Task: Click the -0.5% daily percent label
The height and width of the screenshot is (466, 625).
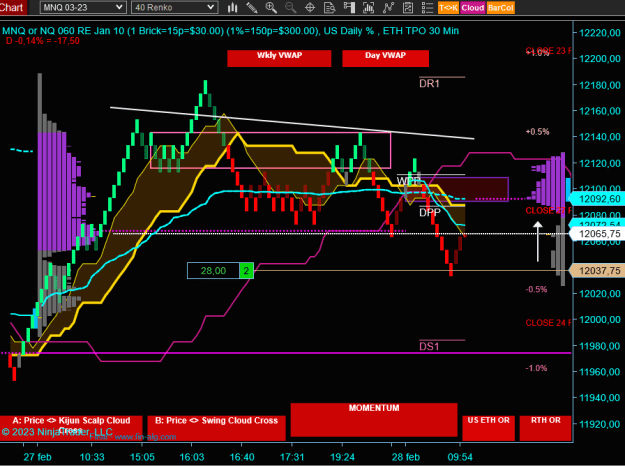Action: [x=537, y=289]
